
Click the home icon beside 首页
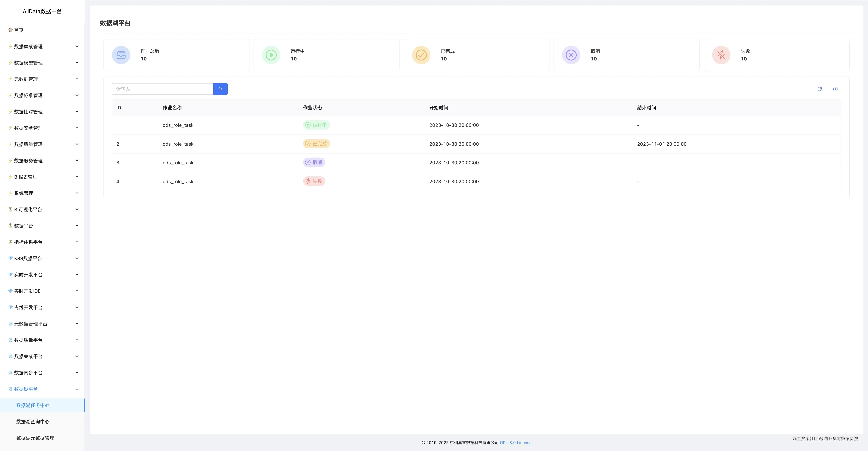(11, 30)
